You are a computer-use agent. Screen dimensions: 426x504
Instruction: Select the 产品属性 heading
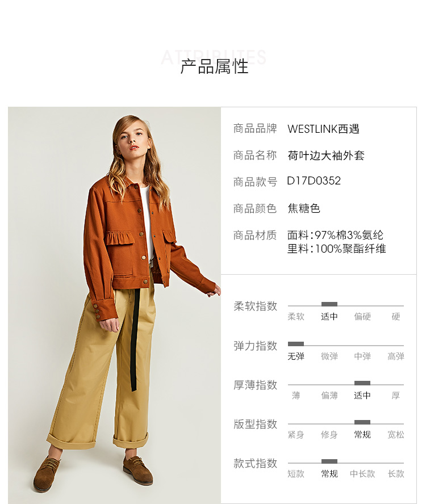(214, 66)
